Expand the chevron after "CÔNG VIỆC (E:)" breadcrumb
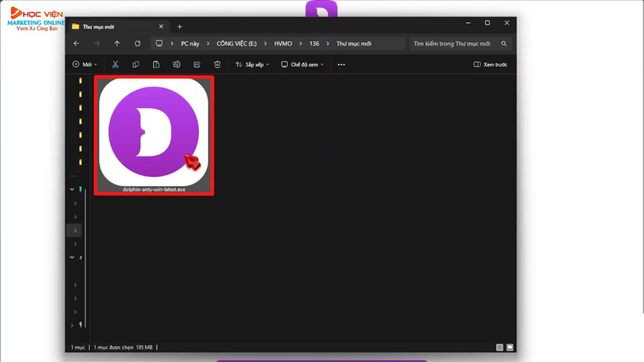The height and width of the screenshot is (362, 644). 266,43
